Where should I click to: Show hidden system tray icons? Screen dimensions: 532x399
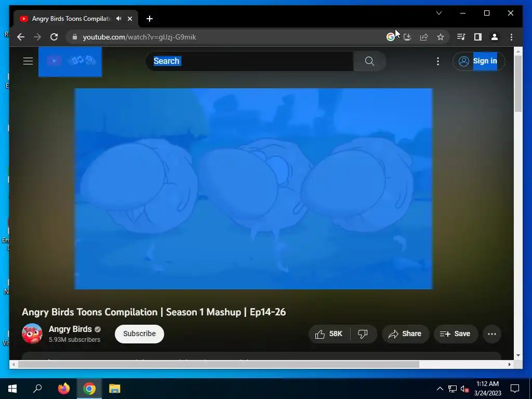coord(440,389)
